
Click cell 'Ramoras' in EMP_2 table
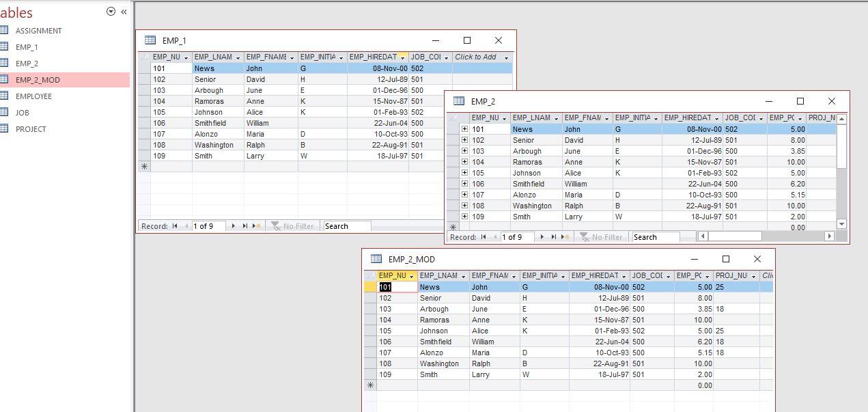click(536, 162)
